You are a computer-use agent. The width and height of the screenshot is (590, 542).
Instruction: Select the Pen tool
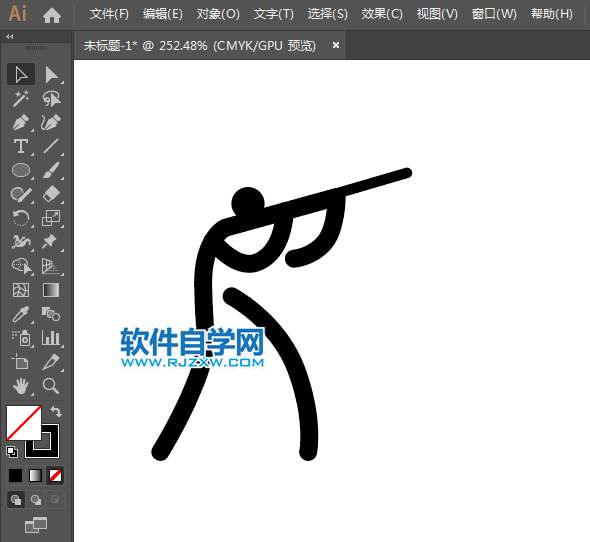[21, 122]
